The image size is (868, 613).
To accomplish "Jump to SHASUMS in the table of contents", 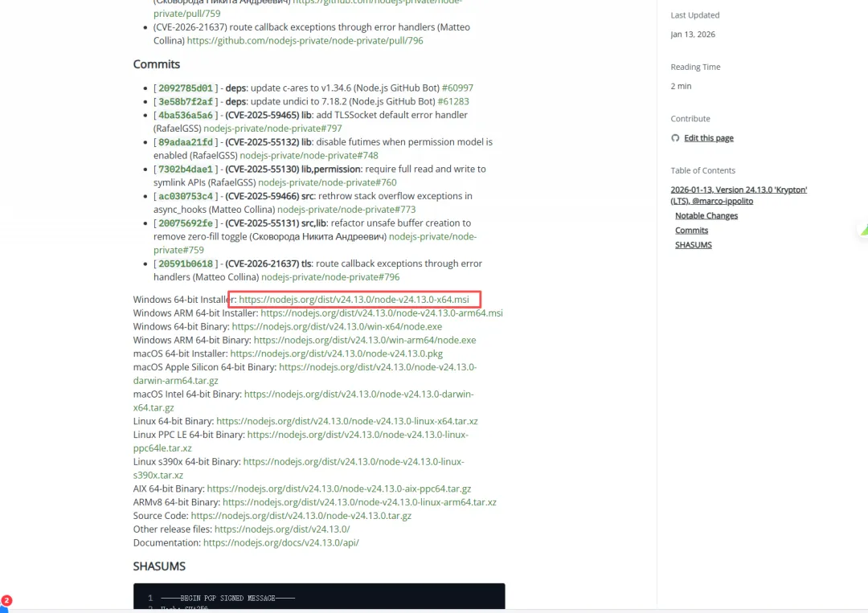I will click(x=693, y=244).
